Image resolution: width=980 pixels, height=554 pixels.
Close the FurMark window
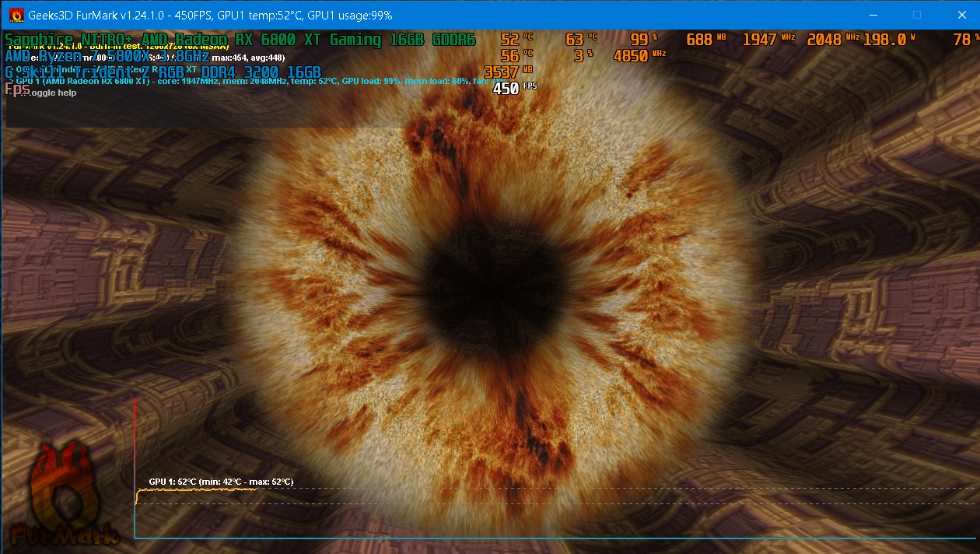pyautogui.click(x=961, y=15)
